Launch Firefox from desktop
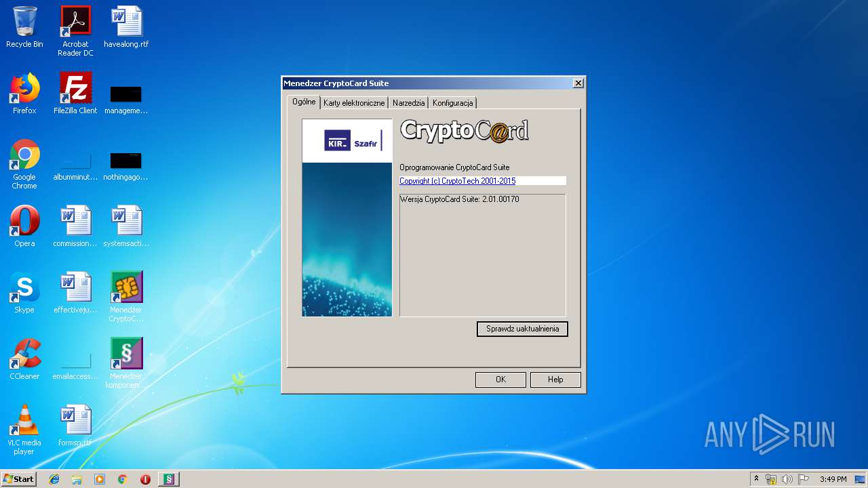 click(24, 94)
